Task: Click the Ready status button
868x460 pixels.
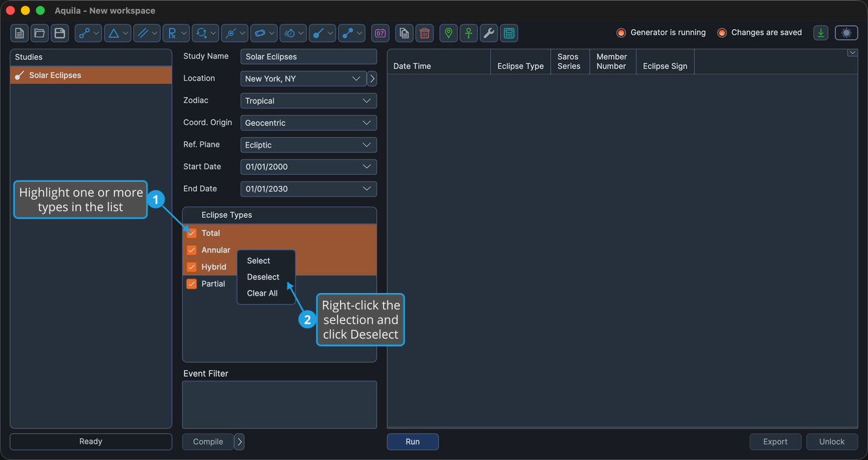Action: [x=91, y=442]
